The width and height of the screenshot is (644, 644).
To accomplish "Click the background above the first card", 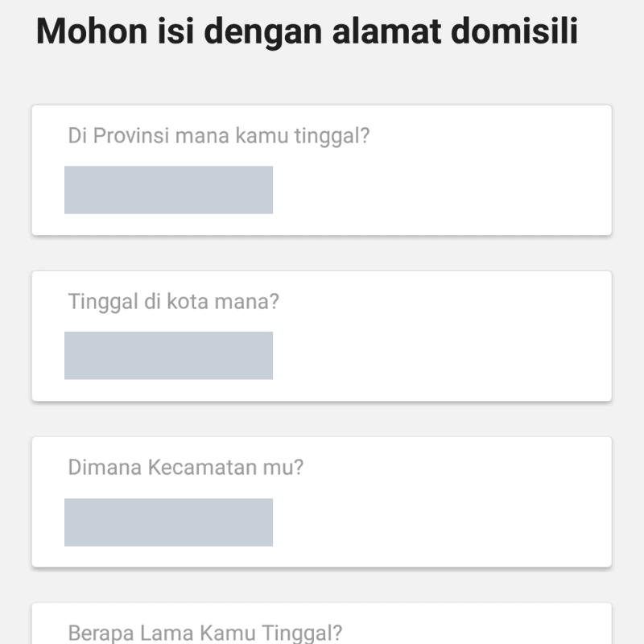I will [322, 80].
